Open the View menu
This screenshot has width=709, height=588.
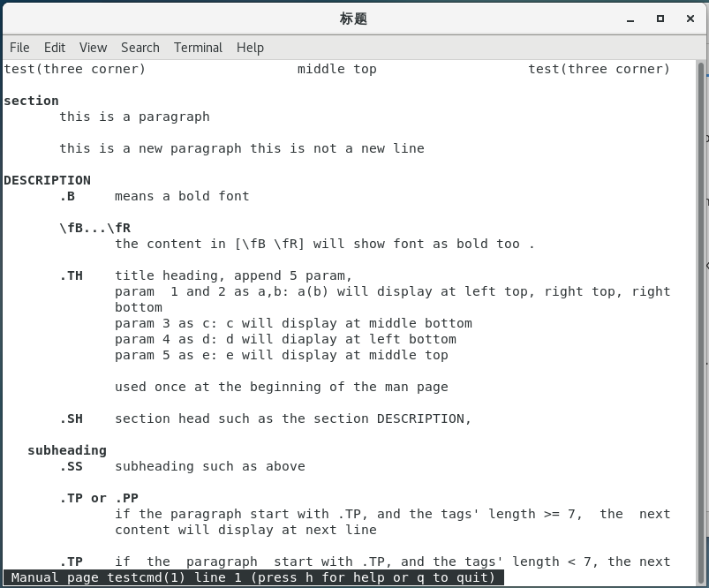[92, 48]
